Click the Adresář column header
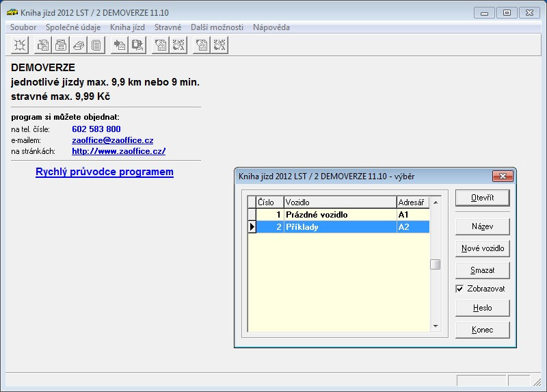This screenshot has height=392, width=547. tap(413, 202)
